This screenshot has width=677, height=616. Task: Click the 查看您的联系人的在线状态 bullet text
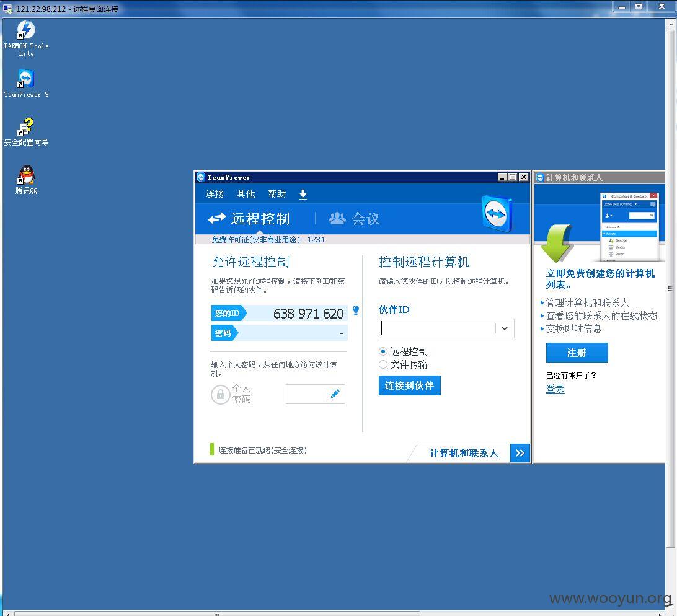point(601,315)
